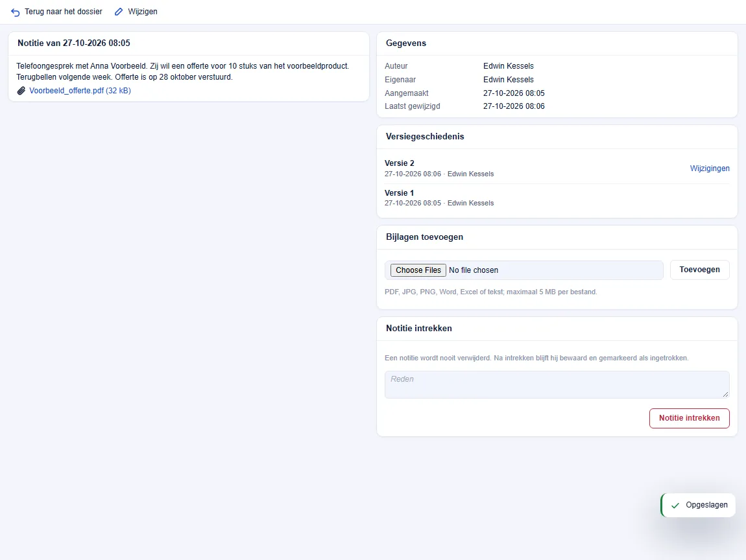Screen dimensions: 746x560
Task: Click the Eigenaar label
Action: (401, 79)
